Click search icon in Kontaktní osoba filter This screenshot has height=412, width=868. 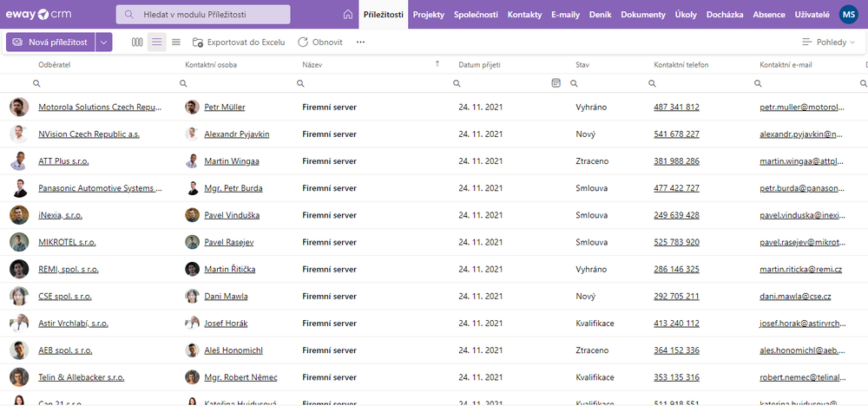tap(183, 83)
